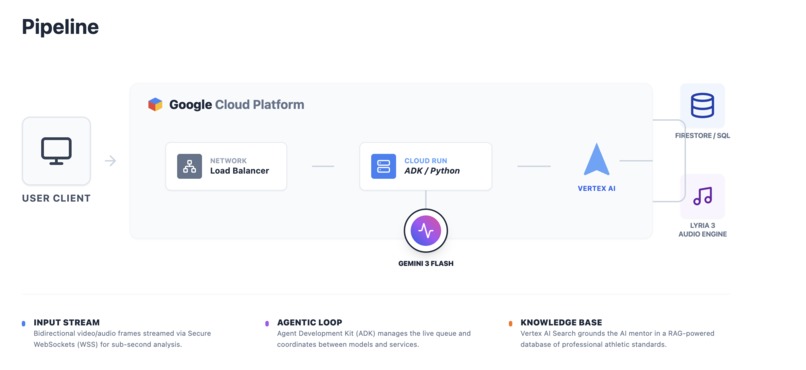Click the Google Cloud Platform title text
The width and height of the screenshot is (806, 370).
[236, 105]
